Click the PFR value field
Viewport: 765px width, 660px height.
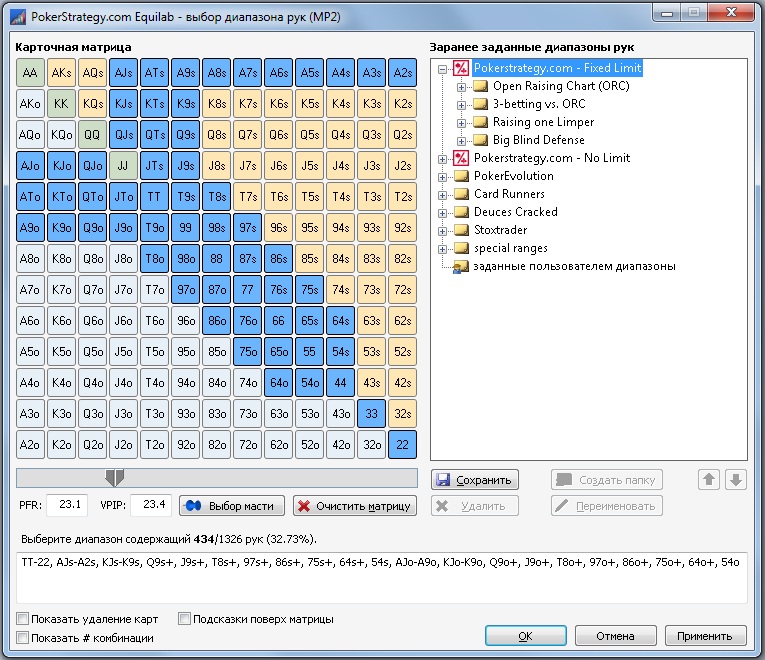coord(67,505)
